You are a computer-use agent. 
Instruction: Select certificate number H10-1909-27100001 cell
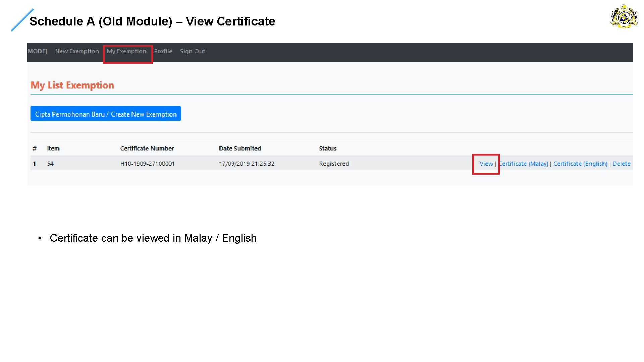(147, 164)
